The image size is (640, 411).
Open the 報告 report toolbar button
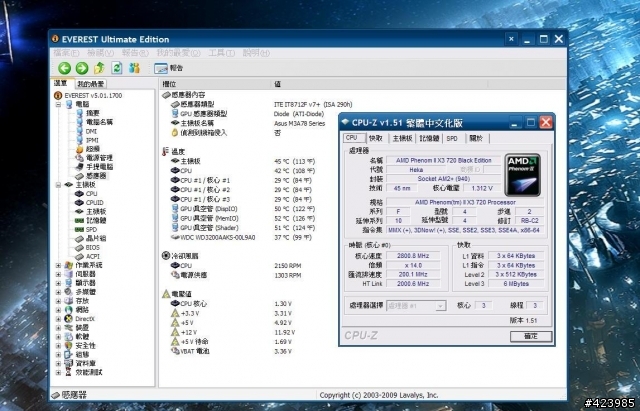[x=169, y=68]
